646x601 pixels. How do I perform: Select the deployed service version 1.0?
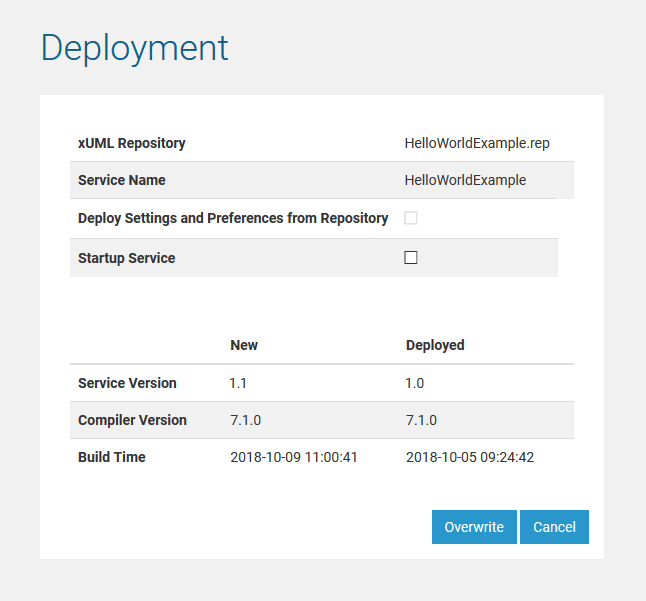pos(414,383)
